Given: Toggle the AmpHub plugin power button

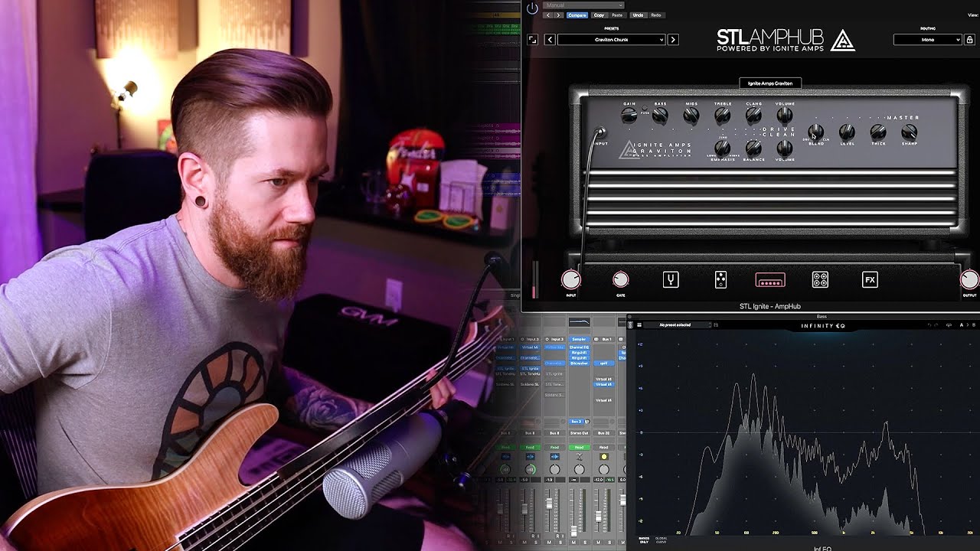Looking at the screenshot, I should click(x=532, y=8).
